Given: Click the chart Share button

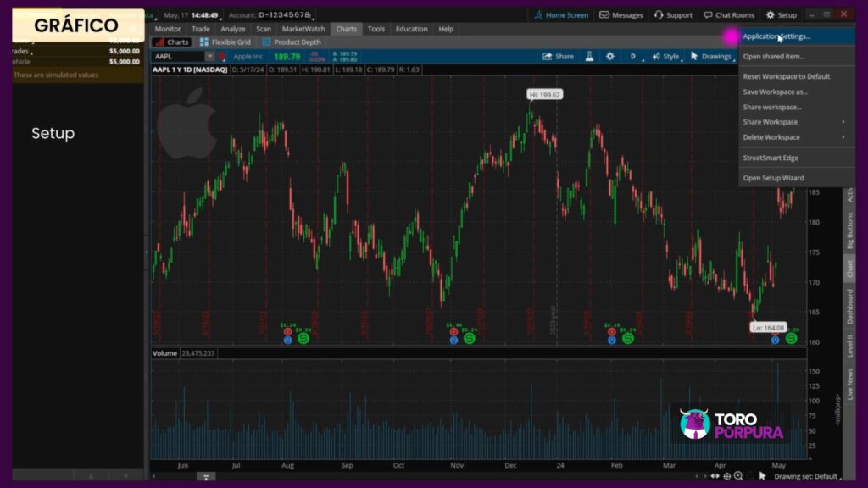Looking at the screenshot, I should [558, 57].
